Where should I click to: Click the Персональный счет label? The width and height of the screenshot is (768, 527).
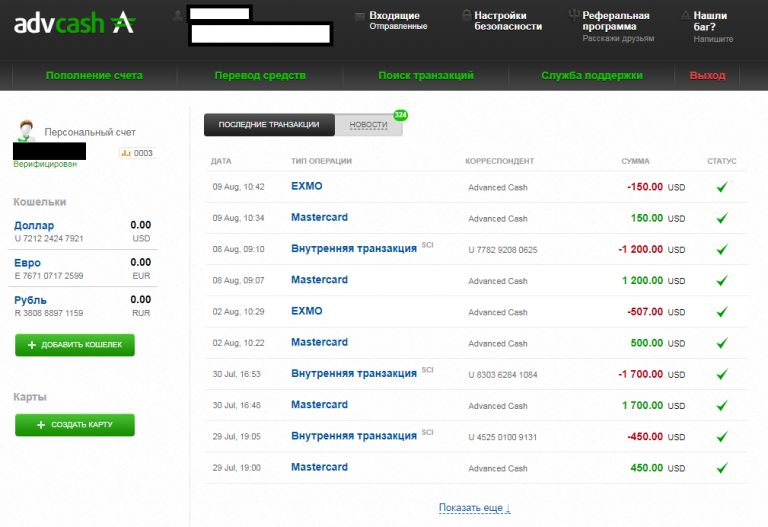click(90, 132)
